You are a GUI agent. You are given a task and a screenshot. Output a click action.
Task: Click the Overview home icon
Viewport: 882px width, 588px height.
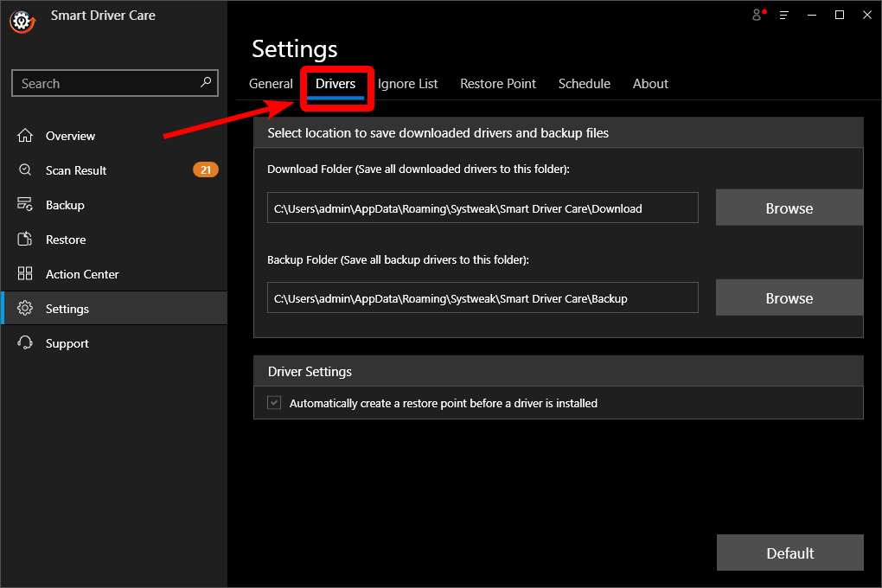pyautogui.click(x=25, y=136)
